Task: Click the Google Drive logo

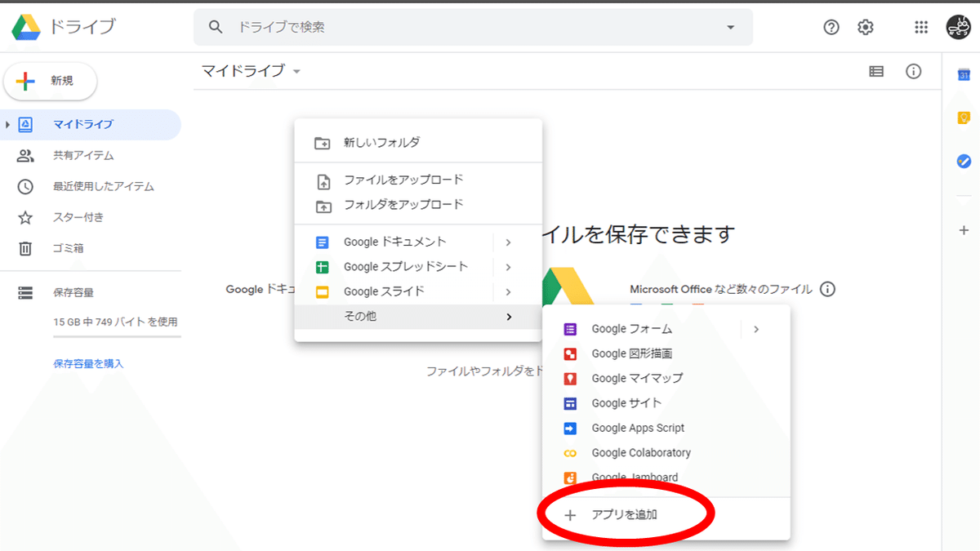Action: (26, 27)
